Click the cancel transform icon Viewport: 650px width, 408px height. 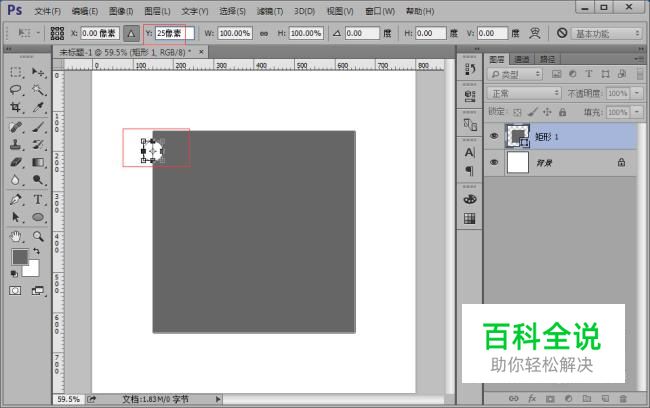pyautogui.click(x=562, y=33)
